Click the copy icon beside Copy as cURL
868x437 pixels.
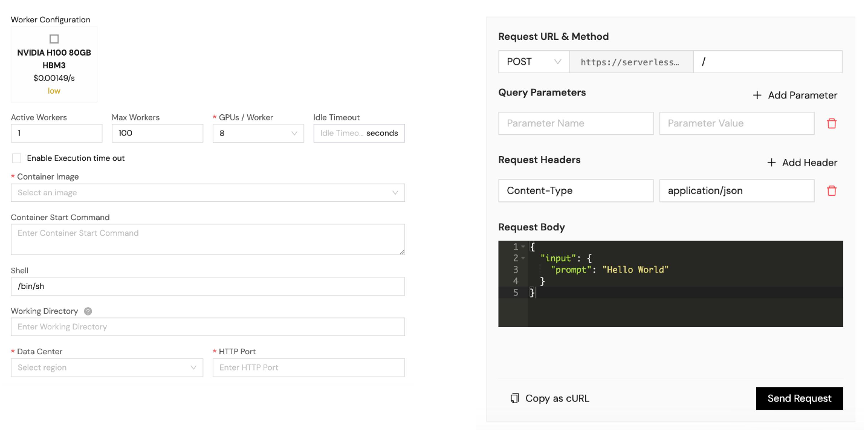click(514, 398)
